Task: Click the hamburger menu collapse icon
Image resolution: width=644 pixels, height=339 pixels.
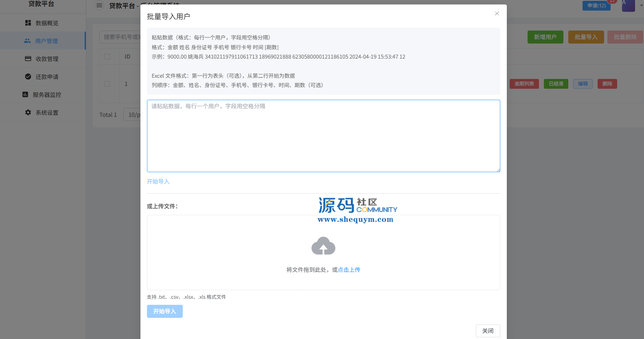Action: pyautogui.click(x=99, y=6)
